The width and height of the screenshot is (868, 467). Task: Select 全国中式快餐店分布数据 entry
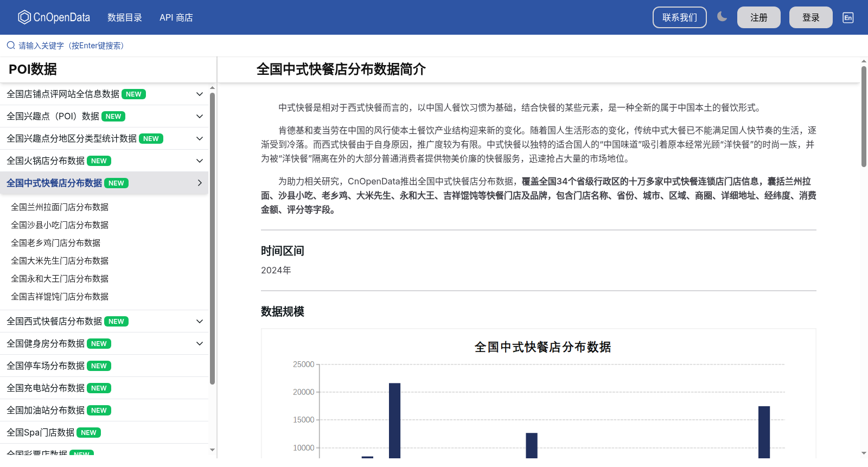point(54,183)
